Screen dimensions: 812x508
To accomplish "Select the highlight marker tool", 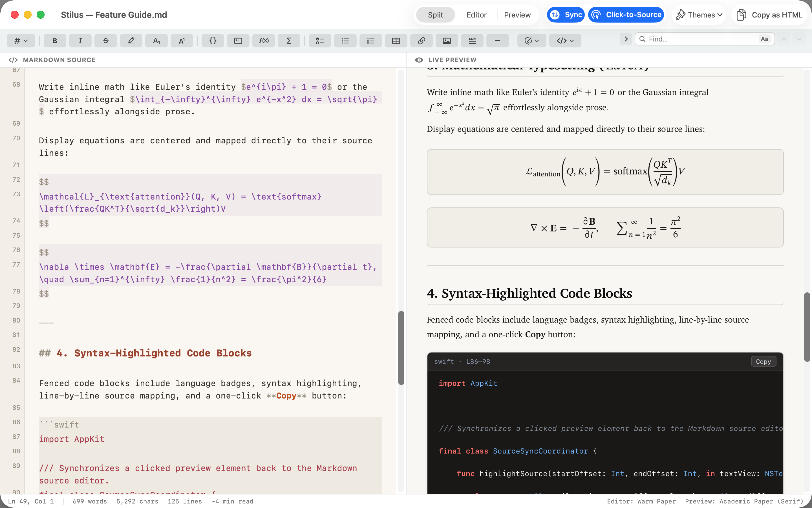I will point(131,41).
